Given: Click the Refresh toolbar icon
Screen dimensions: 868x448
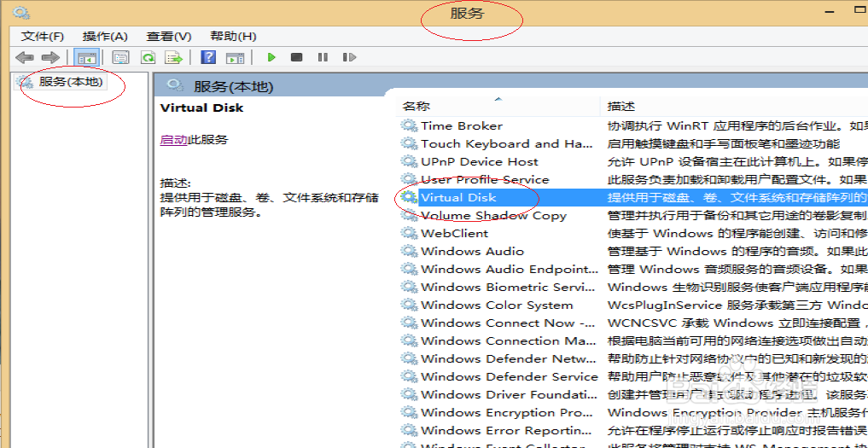Looking at the screenshot, I should click(148, 57).
